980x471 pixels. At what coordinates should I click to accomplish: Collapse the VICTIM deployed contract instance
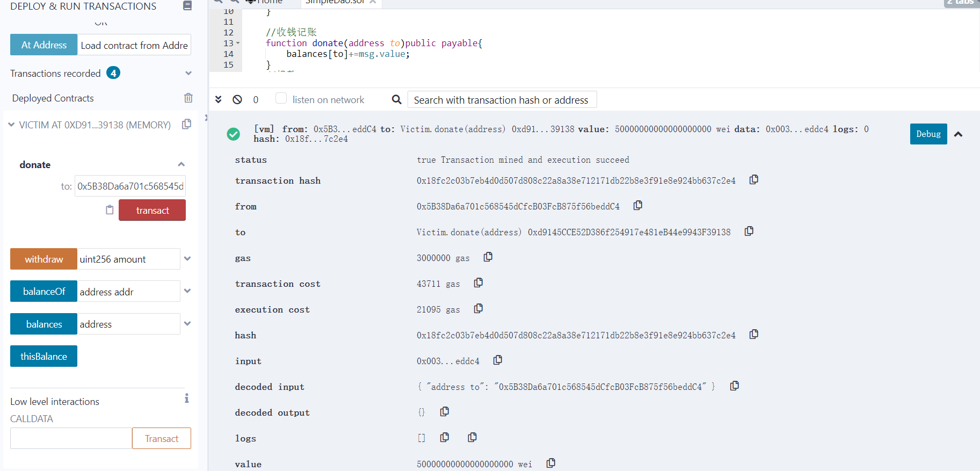click(x=11, y=125)
